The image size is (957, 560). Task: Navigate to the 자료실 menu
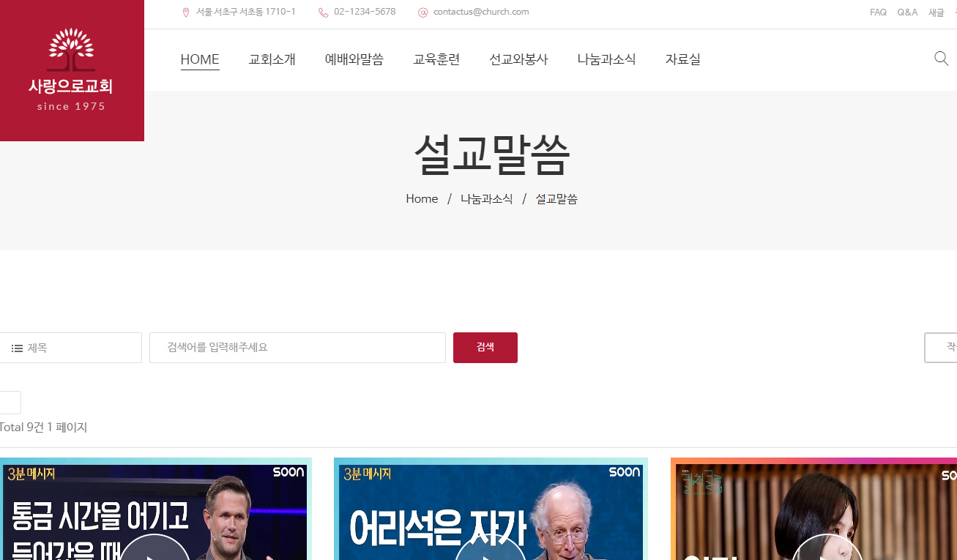pos(682,59)
